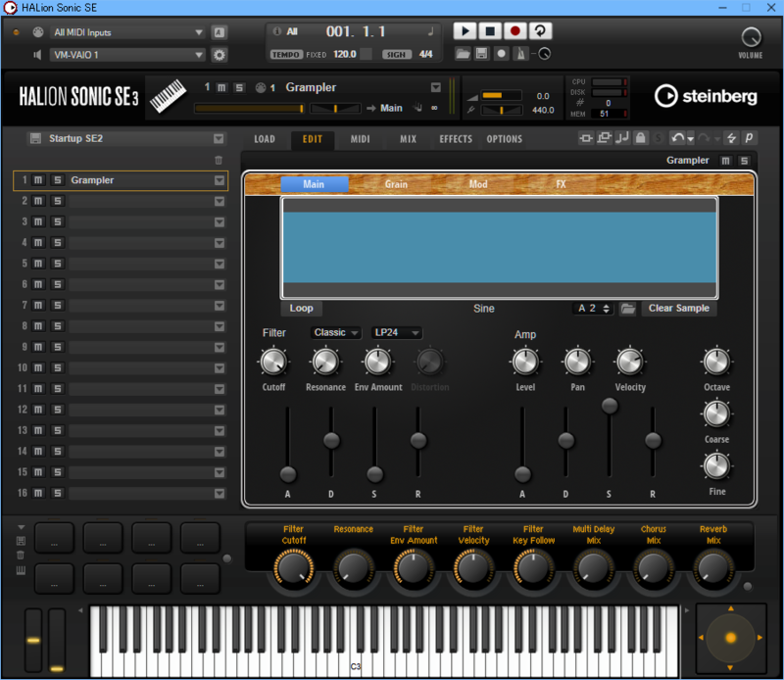
Task: Open the LP24 filter shape dropdown
Action: click(x=397, y=332)
